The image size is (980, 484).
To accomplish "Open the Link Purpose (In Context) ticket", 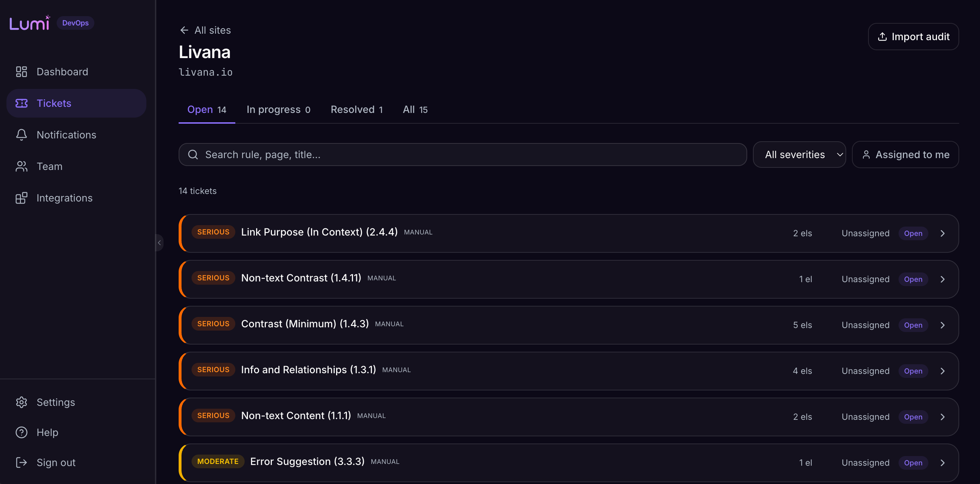I will point(568,233).
